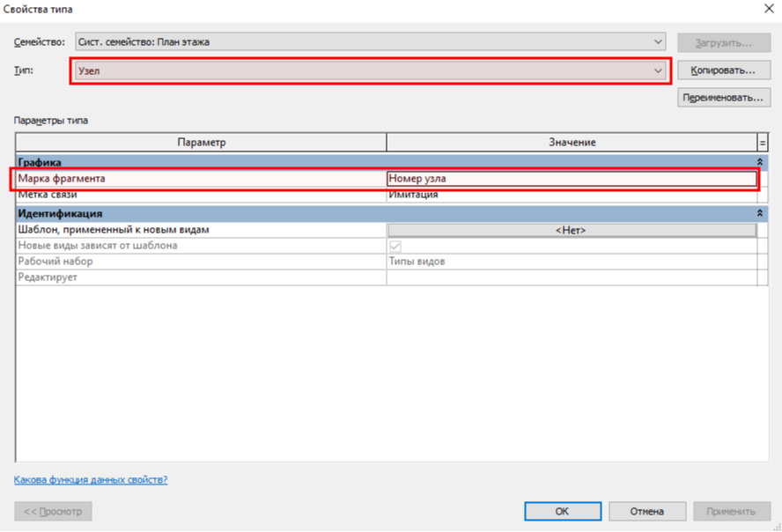The image size is (782, 532).
Task: Click the equals column header icon
Action: [762, 143]
